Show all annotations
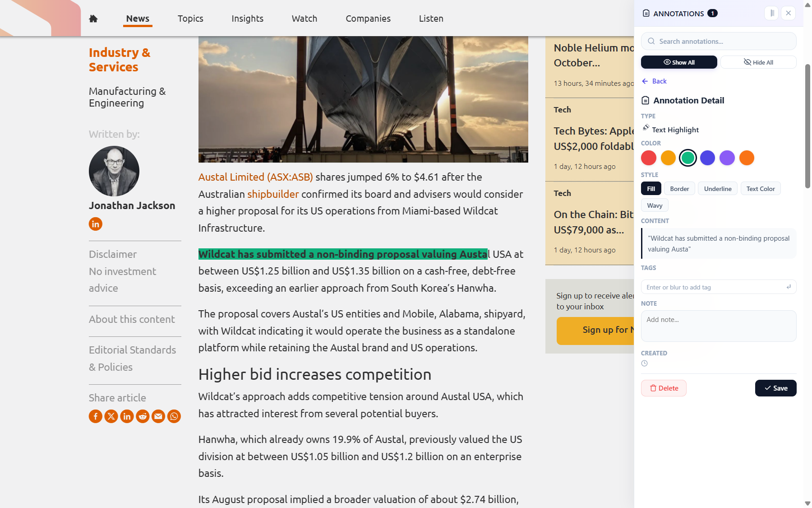The height and width of the screenshot is (508, 812). click(679, 62)
